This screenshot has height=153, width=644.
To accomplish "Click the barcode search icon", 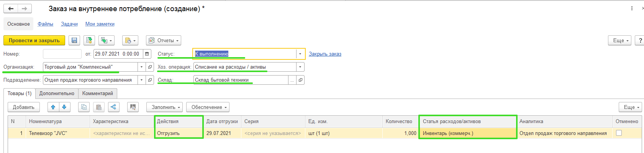I will [x=133, y=107].
